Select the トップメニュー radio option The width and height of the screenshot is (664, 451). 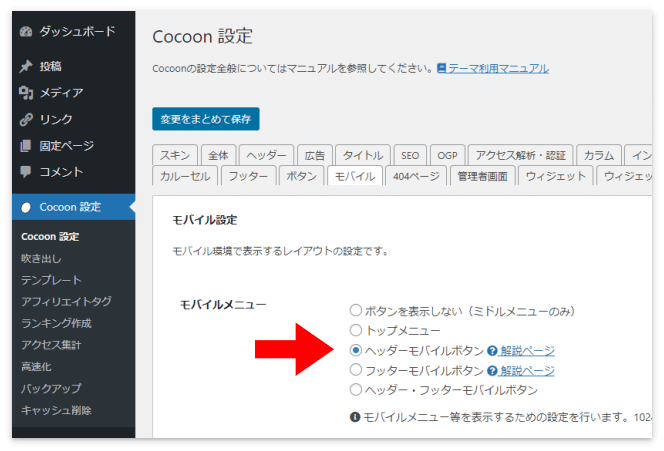click(356, 330)
